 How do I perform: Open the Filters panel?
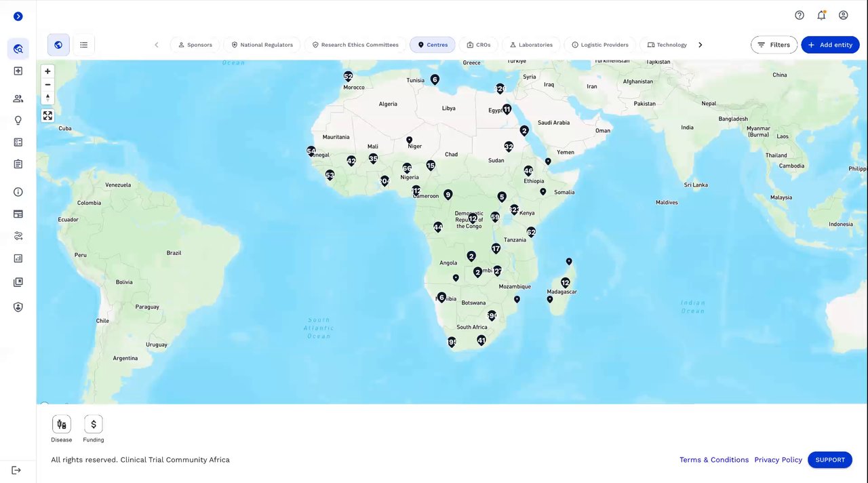[x=774, y=45]
